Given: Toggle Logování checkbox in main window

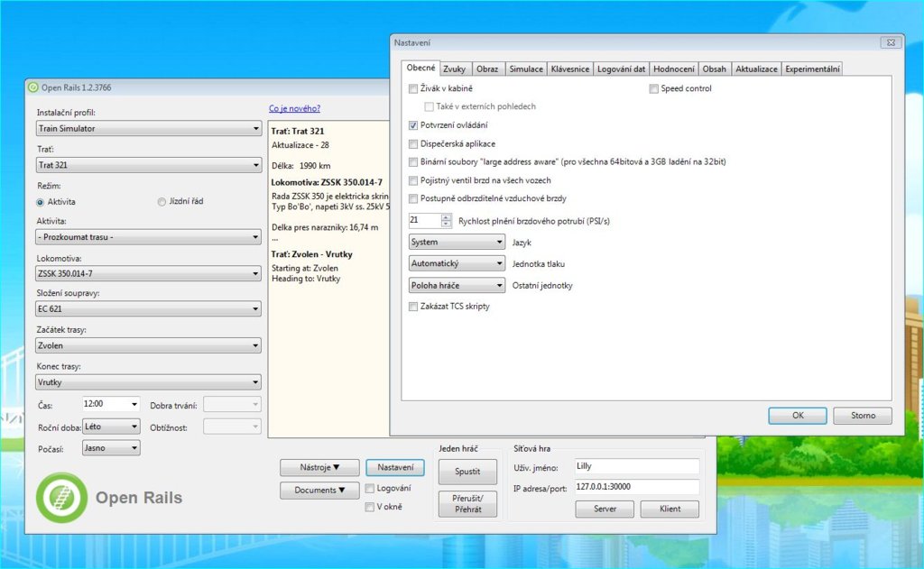Looking at the screenshot, I should click(x=369, y=489).
